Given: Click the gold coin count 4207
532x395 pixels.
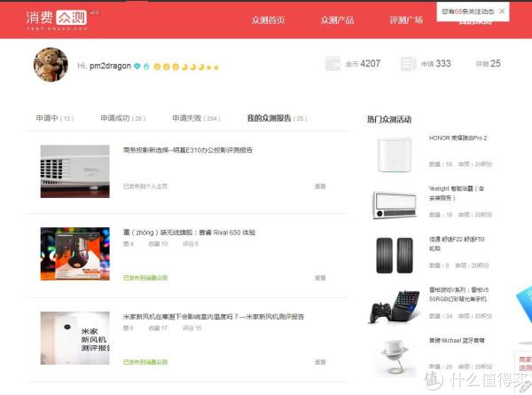Looking at the screenshot, I should (370, 64).
